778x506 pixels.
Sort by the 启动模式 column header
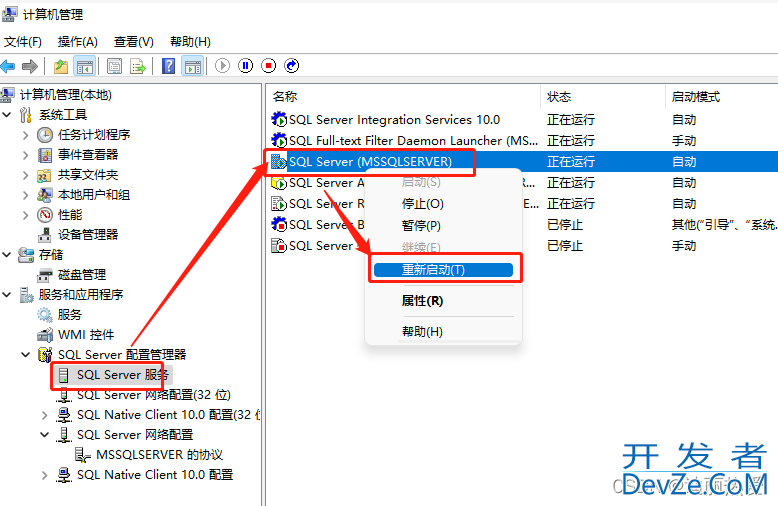click(696, 97)
